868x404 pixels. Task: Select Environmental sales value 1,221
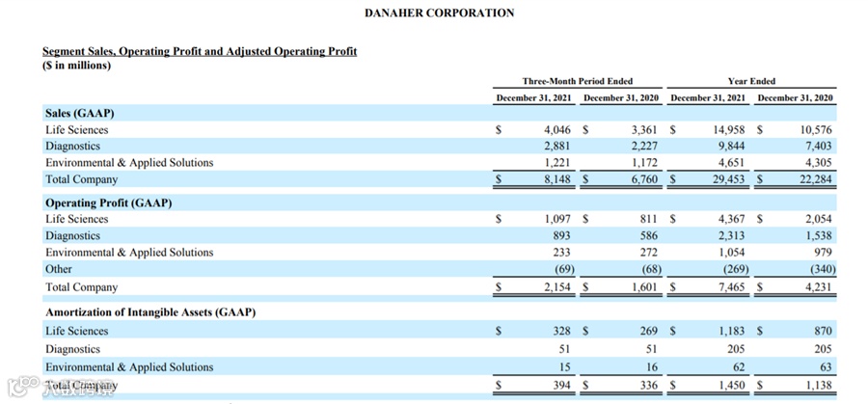[556, 163]
